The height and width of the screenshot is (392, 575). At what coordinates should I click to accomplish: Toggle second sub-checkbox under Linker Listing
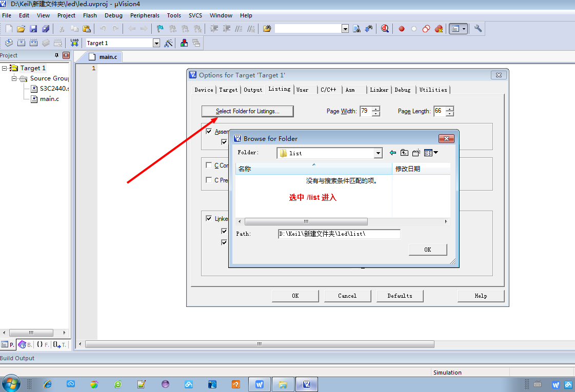pyautogui.click(x=224, y=242)
